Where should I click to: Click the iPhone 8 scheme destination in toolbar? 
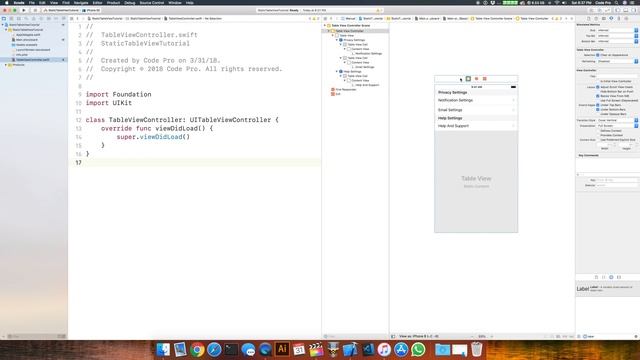[x=92, y=10]
